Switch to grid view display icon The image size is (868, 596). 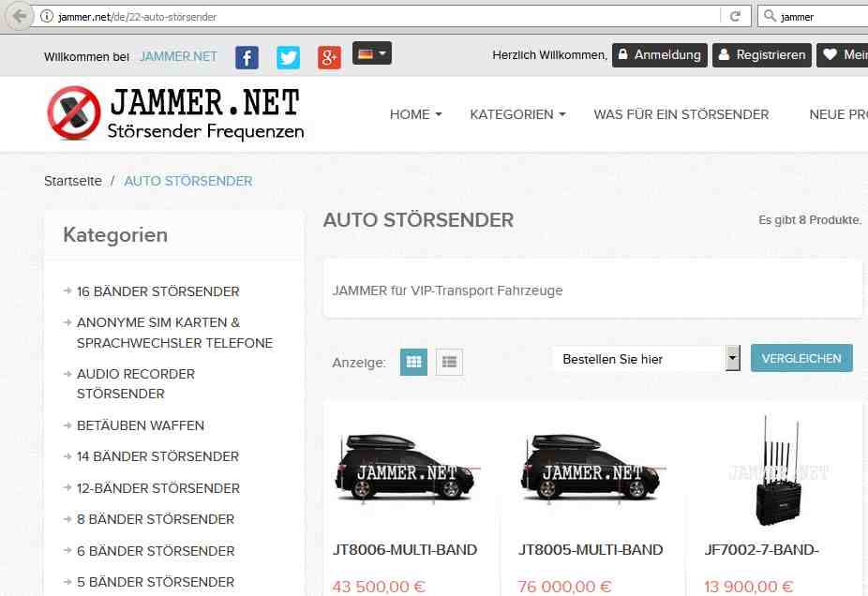point(413,362)
